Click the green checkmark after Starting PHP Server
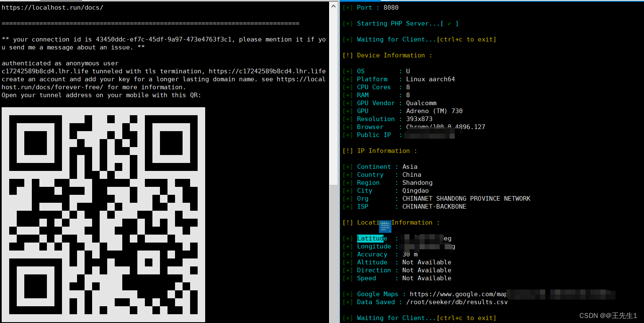The image size is (644, 323). pos(449,23)
